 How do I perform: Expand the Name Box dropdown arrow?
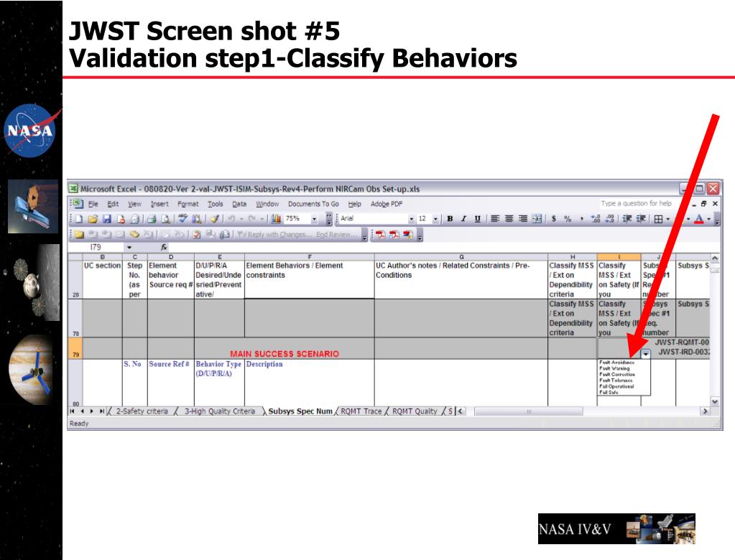129,247
